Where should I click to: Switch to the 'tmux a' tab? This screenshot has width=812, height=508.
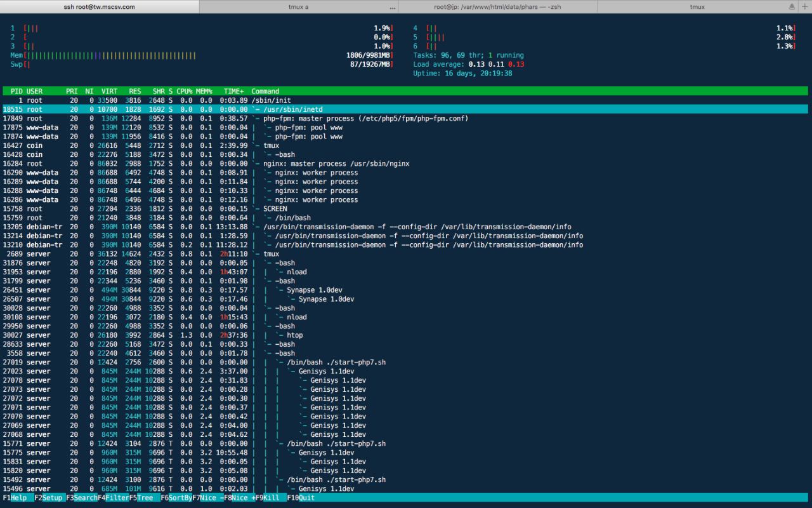tap(298, 7)
